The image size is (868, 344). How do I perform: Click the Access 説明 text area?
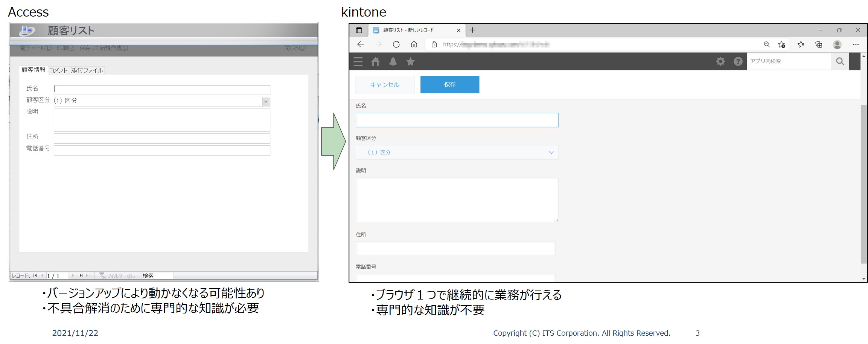(162, 120)
